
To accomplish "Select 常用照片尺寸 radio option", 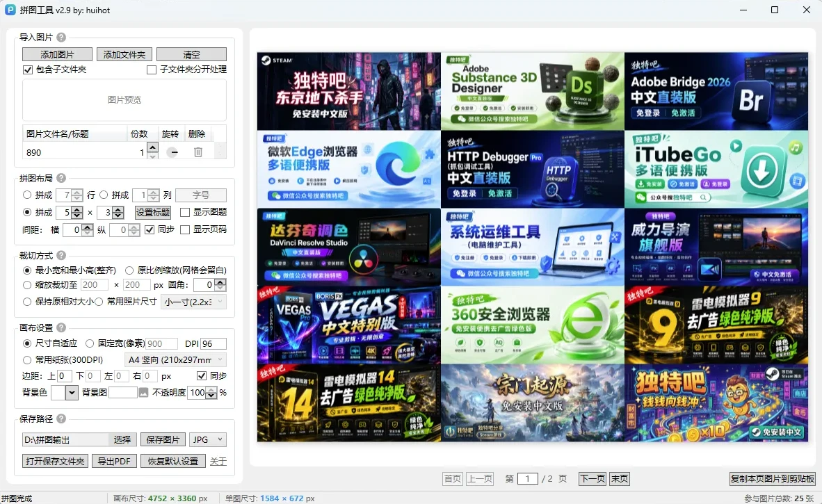I will [99, 302].
